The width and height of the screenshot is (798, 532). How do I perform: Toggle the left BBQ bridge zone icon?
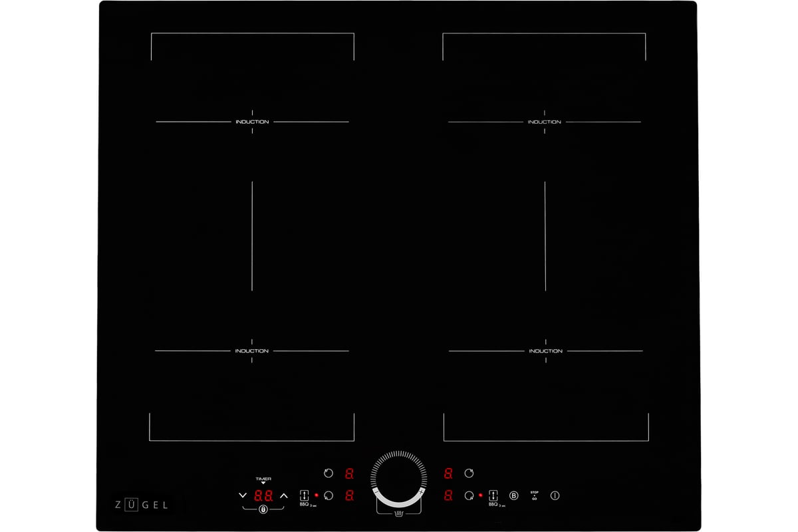(x=305, y=495)
